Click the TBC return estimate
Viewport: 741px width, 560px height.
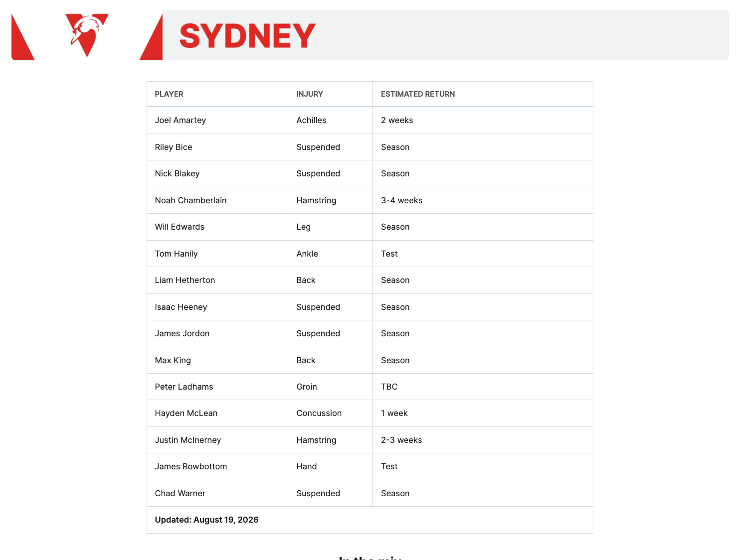coord(389,387)
